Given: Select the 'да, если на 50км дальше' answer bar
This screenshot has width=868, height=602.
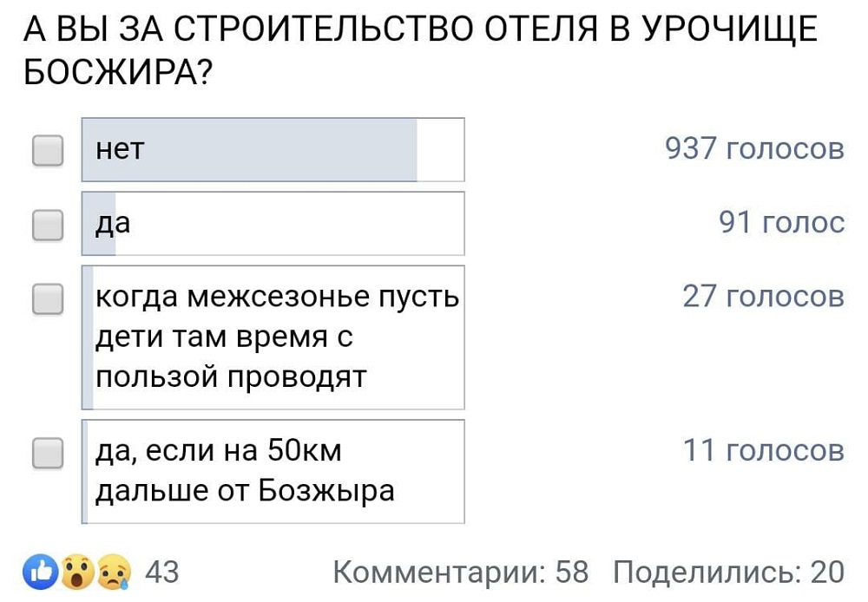Looking at the screenshot, I should tap(273, 472).
